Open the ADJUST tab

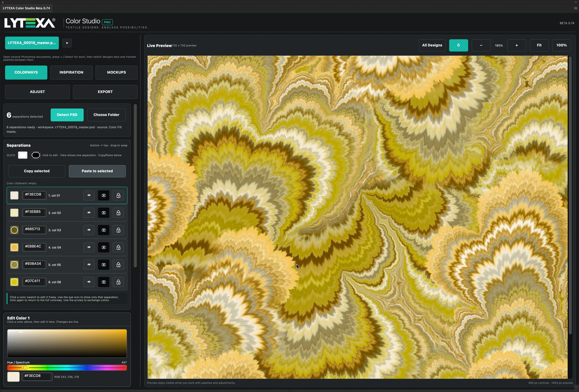click(37, 92)
